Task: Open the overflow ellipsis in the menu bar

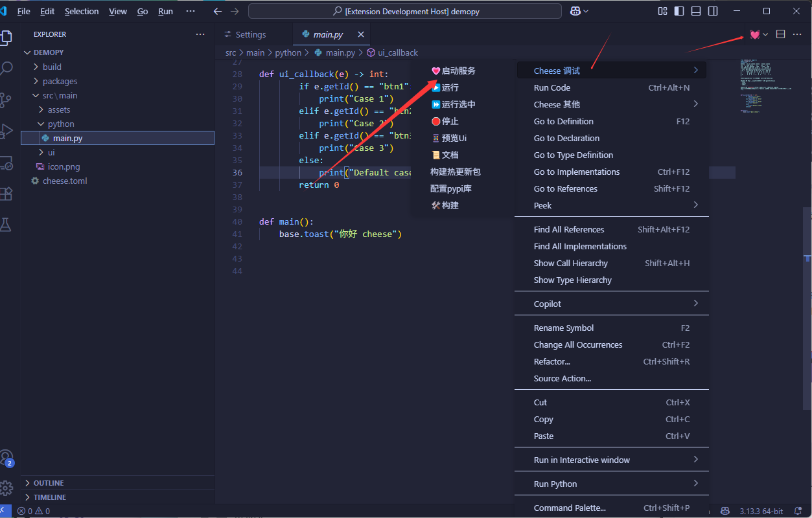Action: click(x=190, y=11)
